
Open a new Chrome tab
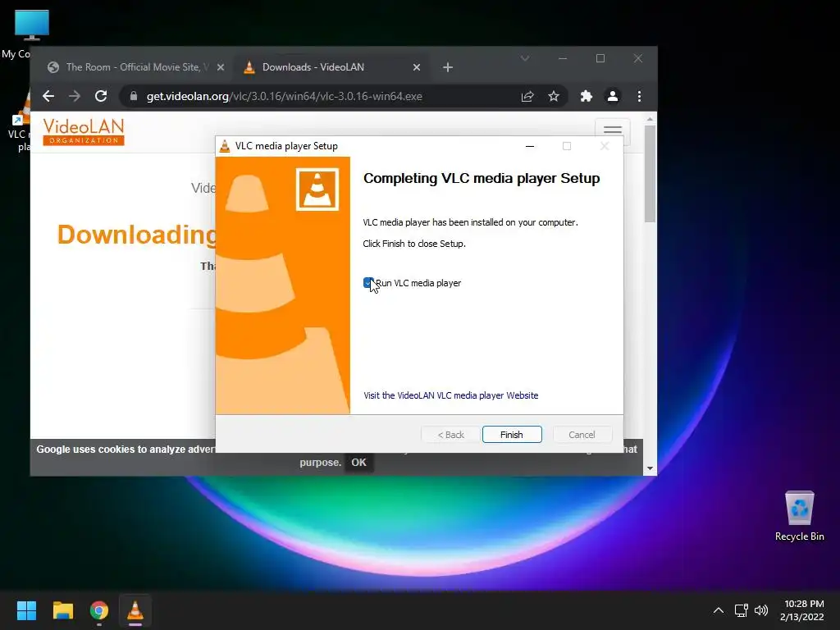coord(448,67)
